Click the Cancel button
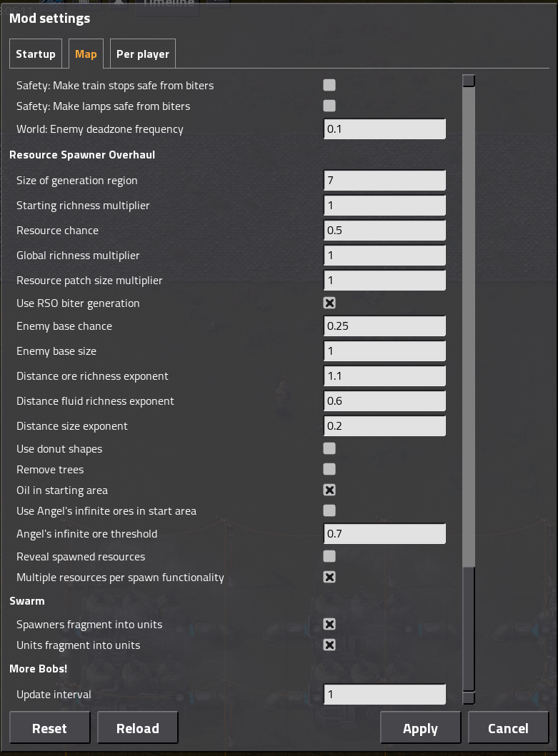The height and width of the screenshot is (756, 558). click(508, 728)
